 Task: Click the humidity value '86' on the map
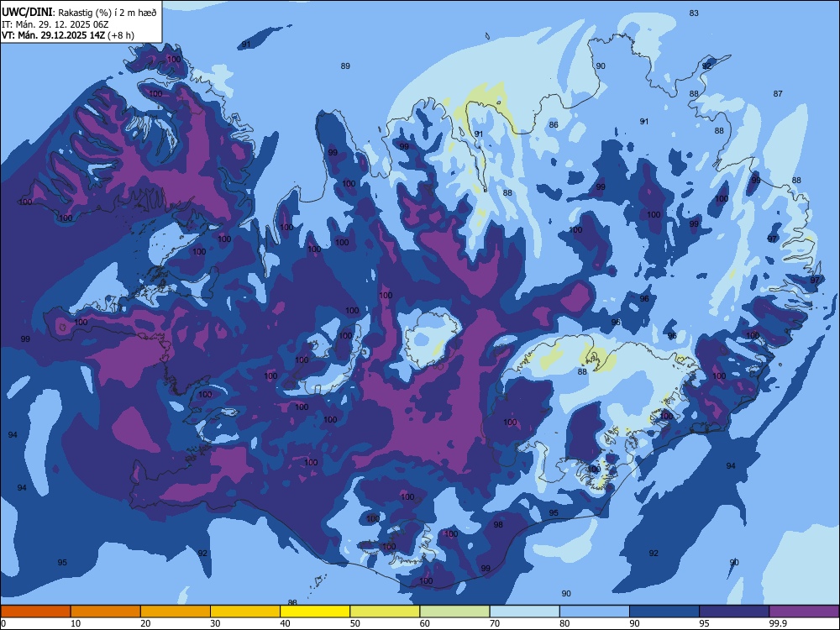pos(554,125)
